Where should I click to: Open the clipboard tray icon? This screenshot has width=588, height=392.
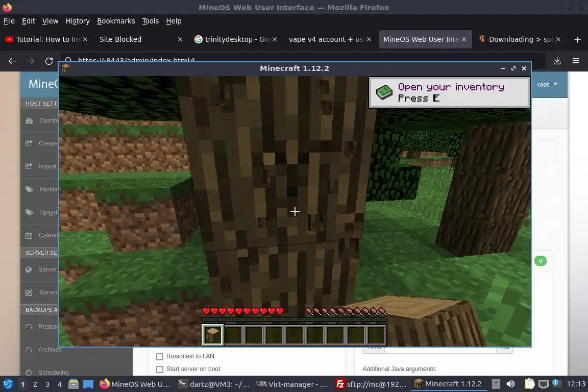529,384
